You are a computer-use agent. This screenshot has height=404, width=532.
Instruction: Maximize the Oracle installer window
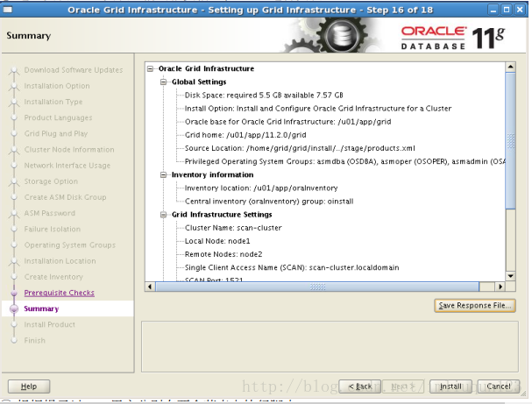[507, 10]
